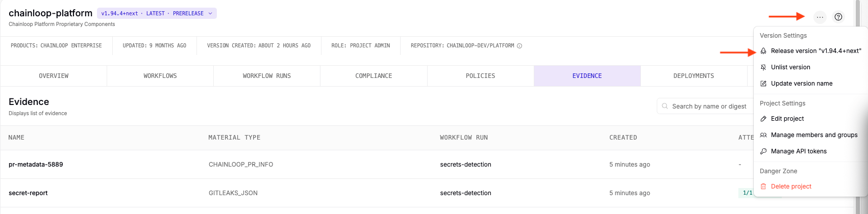Click the key icon for API tokens
This screenshot has width=868, height=214.
tap(763, 151)
